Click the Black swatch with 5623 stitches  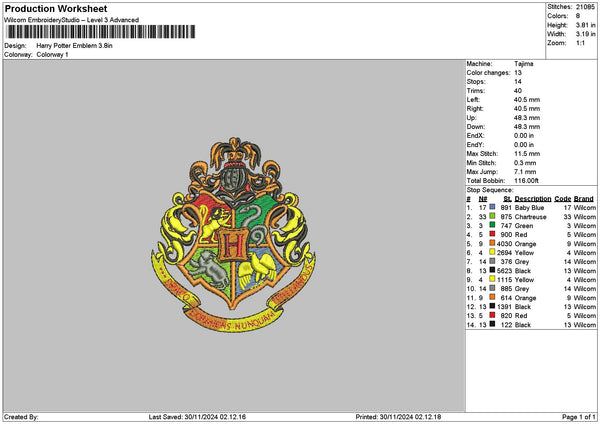(492, 270)
